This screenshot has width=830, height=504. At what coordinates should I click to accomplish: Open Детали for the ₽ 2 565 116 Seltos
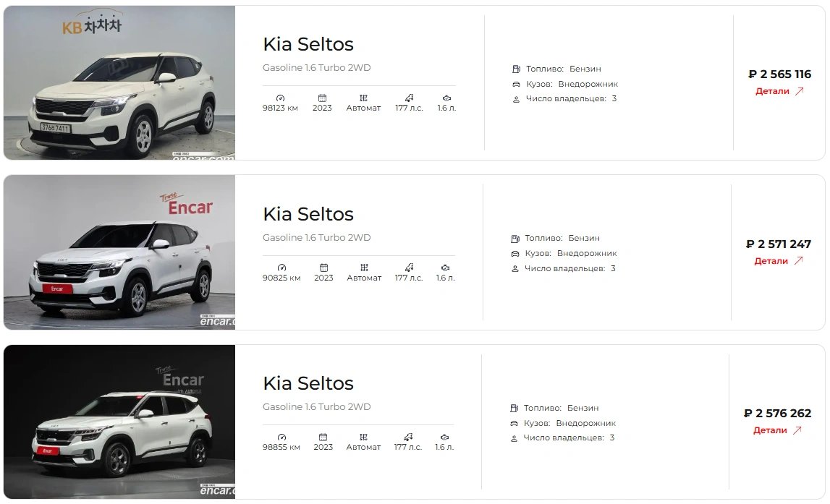pos(772,91)
